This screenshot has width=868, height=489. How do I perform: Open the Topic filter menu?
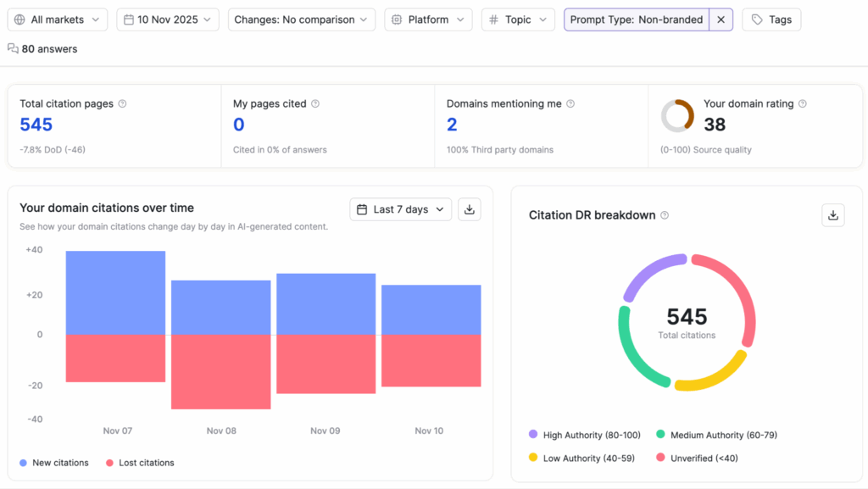(x=518, y=19)
